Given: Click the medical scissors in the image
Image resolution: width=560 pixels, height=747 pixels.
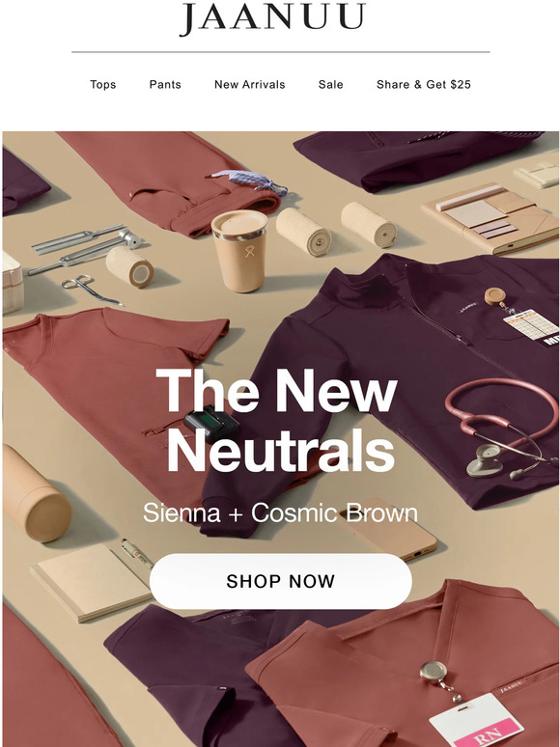Looking at the screenshot, I should [92, 290].
